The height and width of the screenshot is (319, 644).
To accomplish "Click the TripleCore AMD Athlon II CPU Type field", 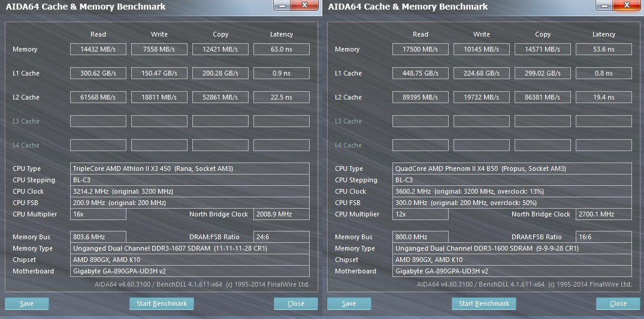I will pos(190,168).
